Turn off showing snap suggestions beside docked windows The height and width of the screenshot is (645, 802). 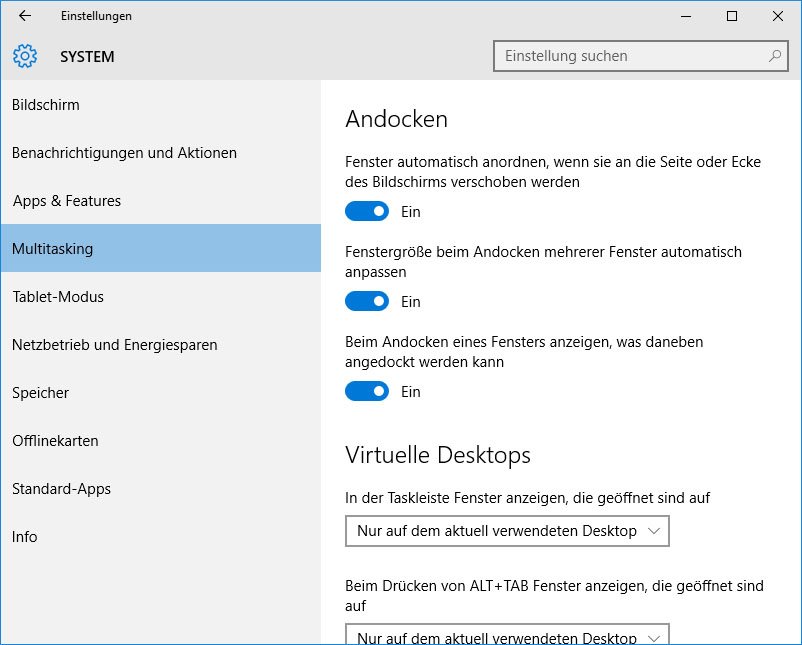pos(368,391)
